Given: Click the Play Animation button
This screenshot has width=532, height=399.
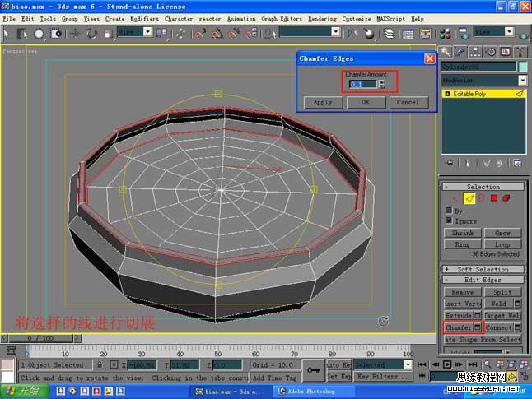Looking at the screenshot, I should (x=447, y=364).
